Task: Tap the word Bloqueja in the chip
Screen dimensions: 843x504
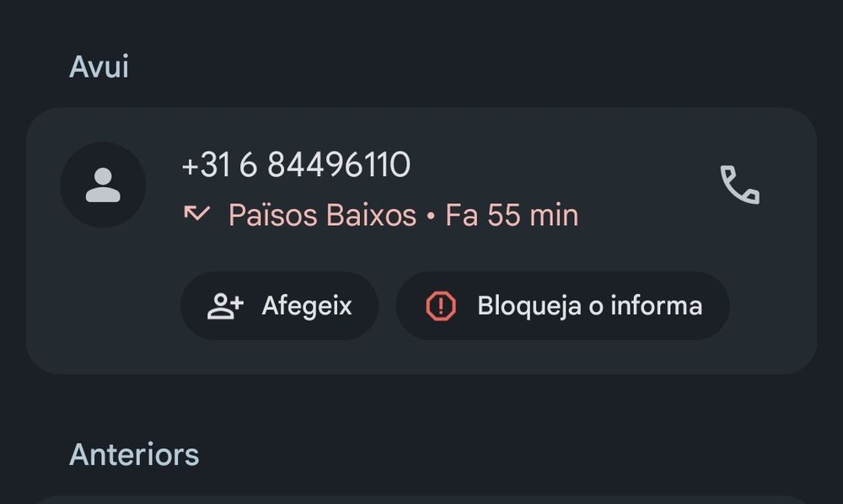Action: [529, 306]
